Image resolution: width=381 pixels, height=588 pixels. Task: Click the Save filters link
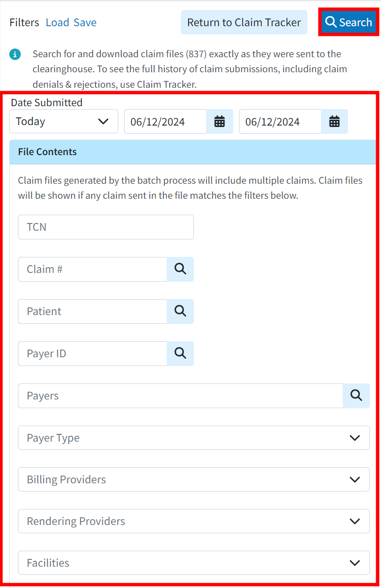click(85, 22)
